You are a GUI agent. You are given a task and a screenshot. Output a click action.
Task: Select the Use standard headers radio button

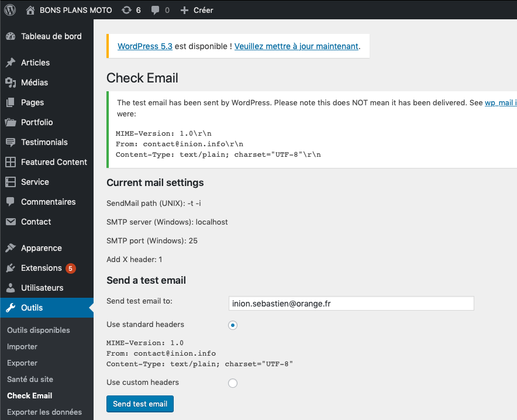coord(233,325)
